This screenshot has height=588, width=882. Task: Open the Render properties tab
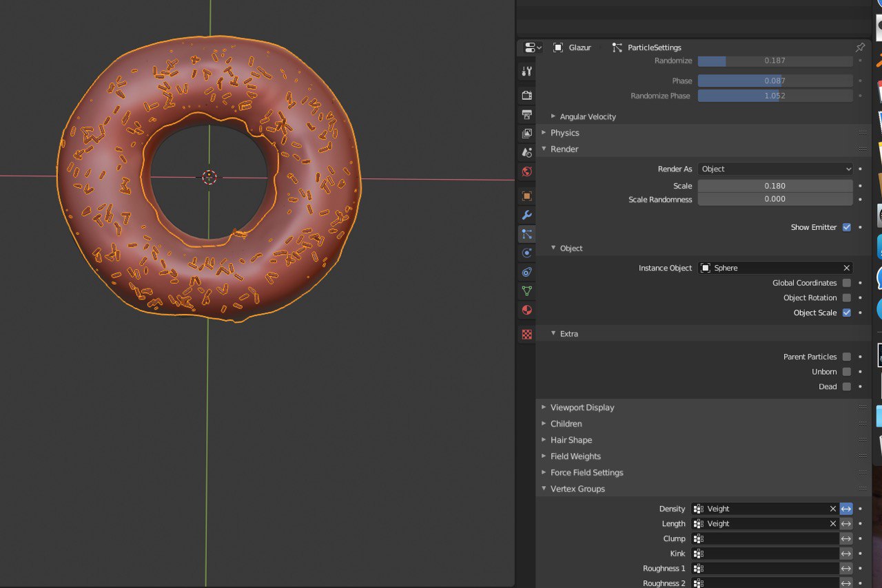point(527,95)
